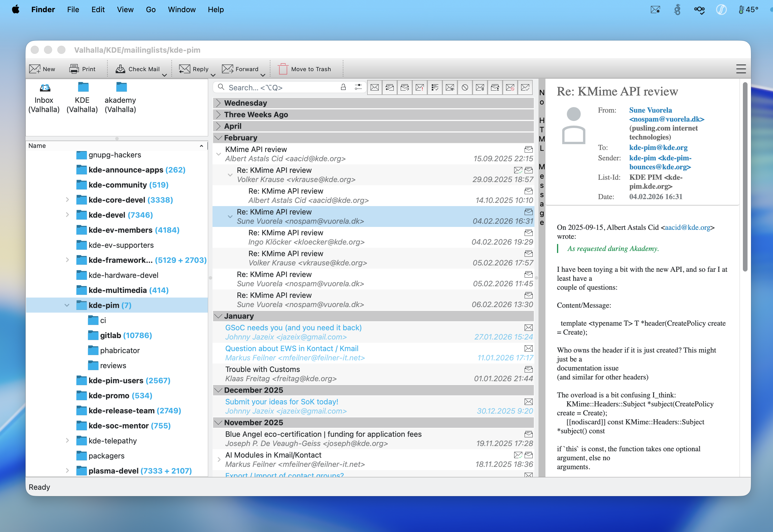Image resolution: width=773 pixels, height=532 pixels.
Task: Expand the kde-telepathy folder
Action: [67, 441]
